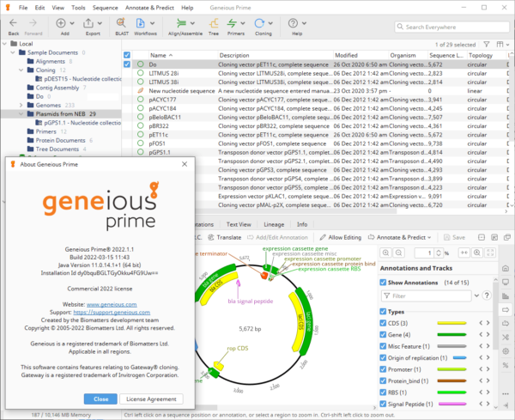Click the annotations Filter input field
This screenshot has width=515, height=420.
(x=427, y=295)
